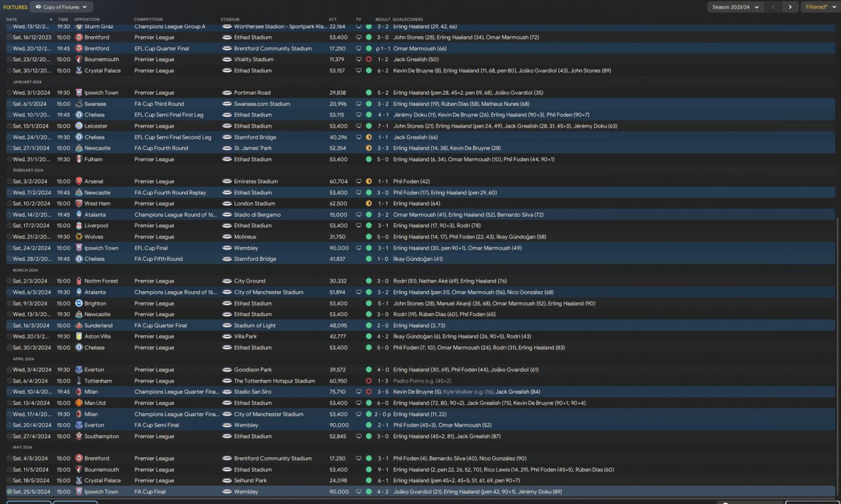Click the FA Cup Fourth Round Replay link
This screenshot has width=841, height=504.
coord(170,193)
